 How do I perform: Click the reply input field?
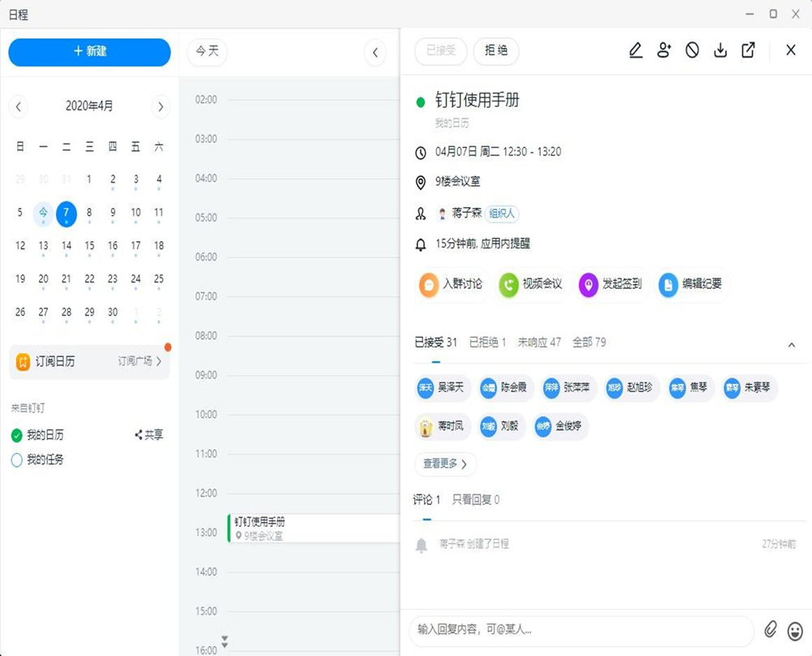click(581, 629)
